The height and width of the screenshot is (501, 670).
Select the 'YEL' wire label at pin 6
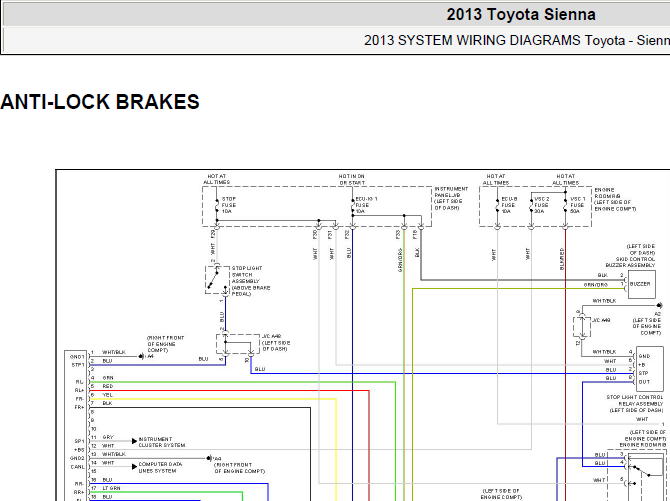pos(108,395)
